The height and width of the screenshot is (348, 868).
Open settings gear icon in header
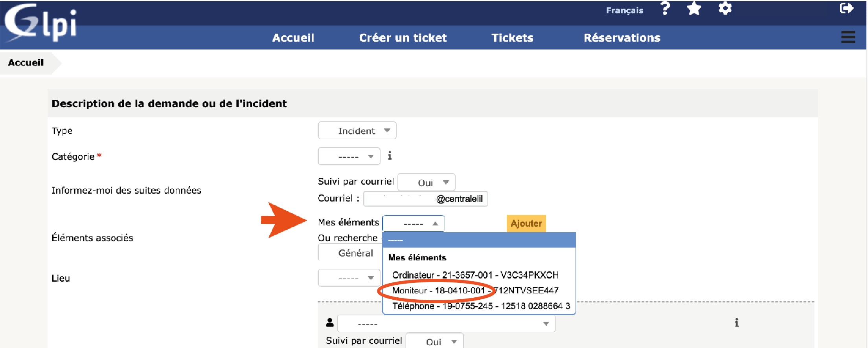pyautogui.click(x=725, y=9)
